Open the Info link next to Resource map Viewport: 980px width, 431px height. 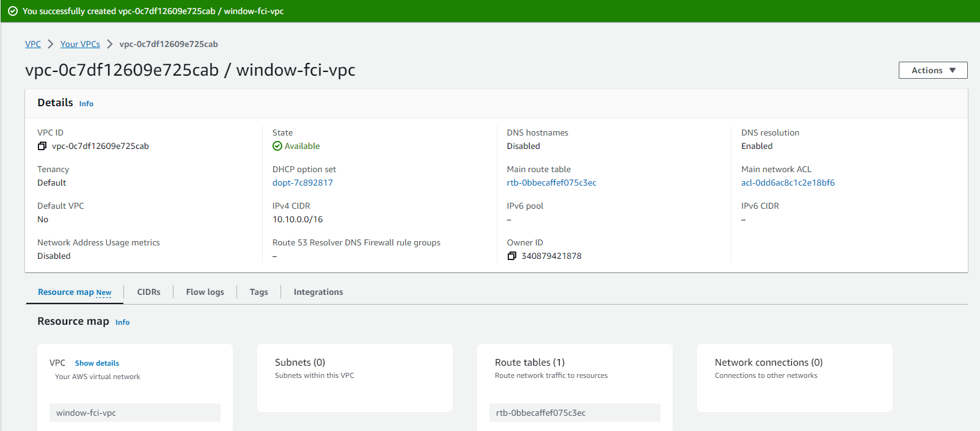(x=123, y=322)
